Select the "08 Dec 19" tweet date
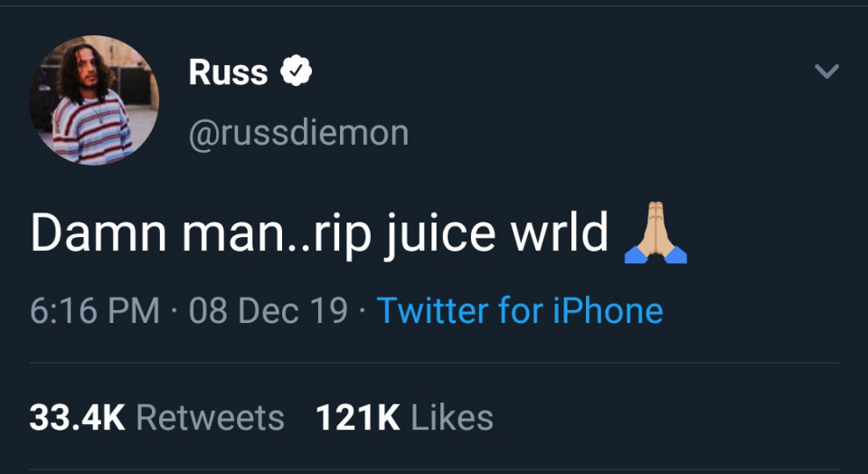The height and width of the screenshot is (474, 868). click(x=269, y=310)
